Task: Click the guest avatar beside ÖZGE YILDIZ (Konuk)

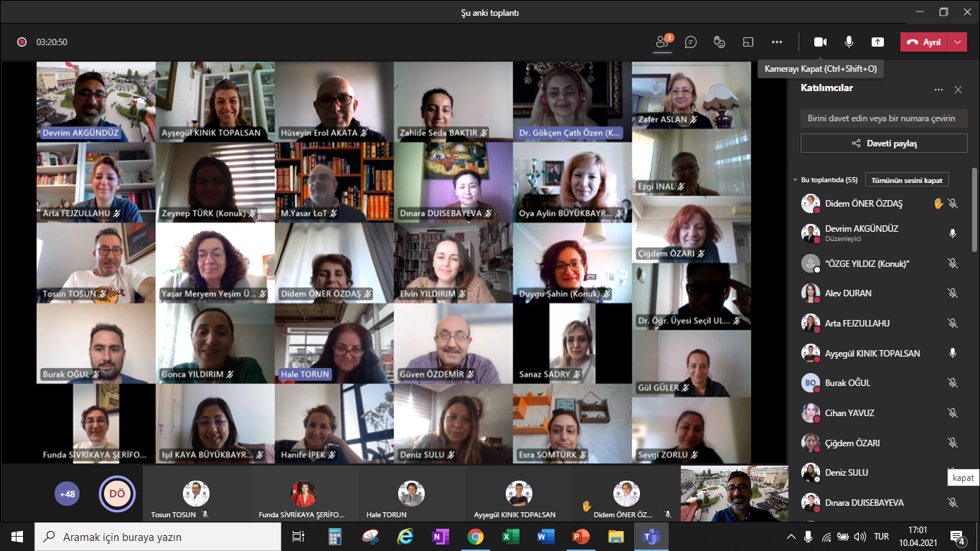Action: pyautogui.click(x=811, y=263)
